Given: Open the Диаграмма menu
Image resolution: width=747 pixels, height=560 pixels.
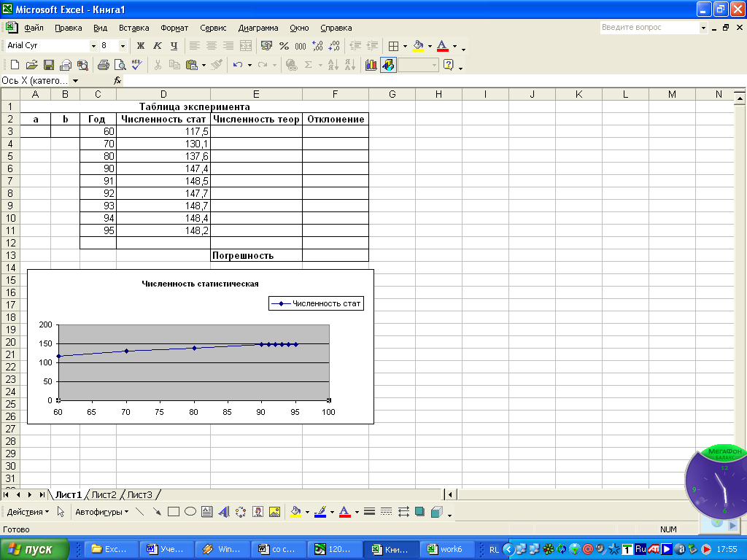Looking at the screenshot, I should 258,28.
